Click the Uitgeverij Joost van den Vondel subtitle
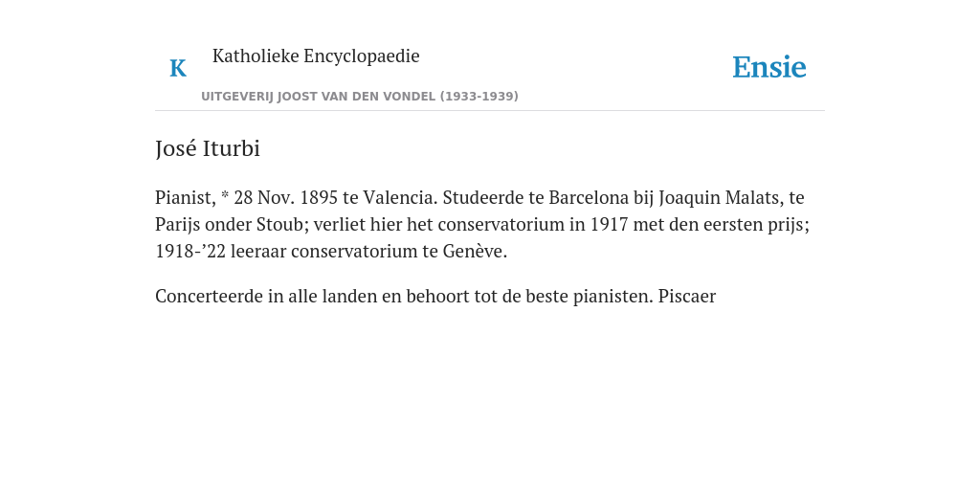 360,97
